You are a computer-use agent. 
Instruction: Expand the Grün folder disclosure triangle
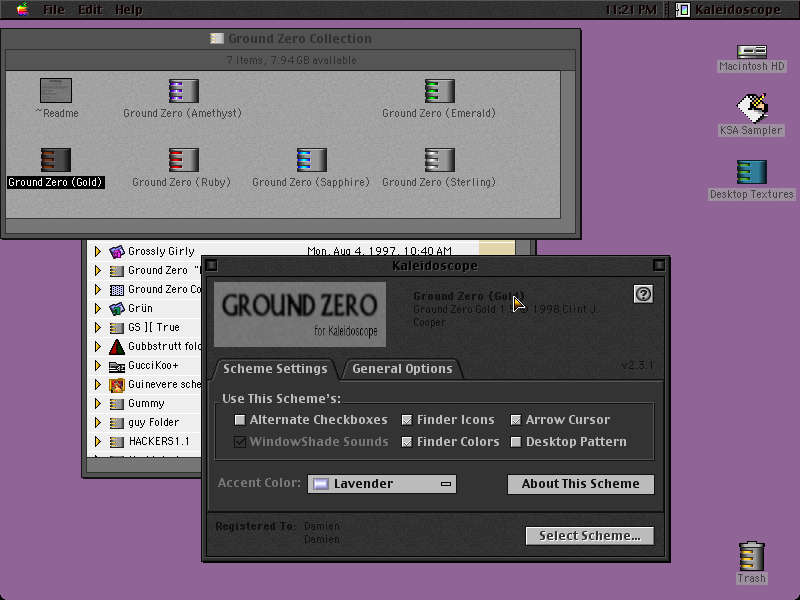[x=97, y=308]
